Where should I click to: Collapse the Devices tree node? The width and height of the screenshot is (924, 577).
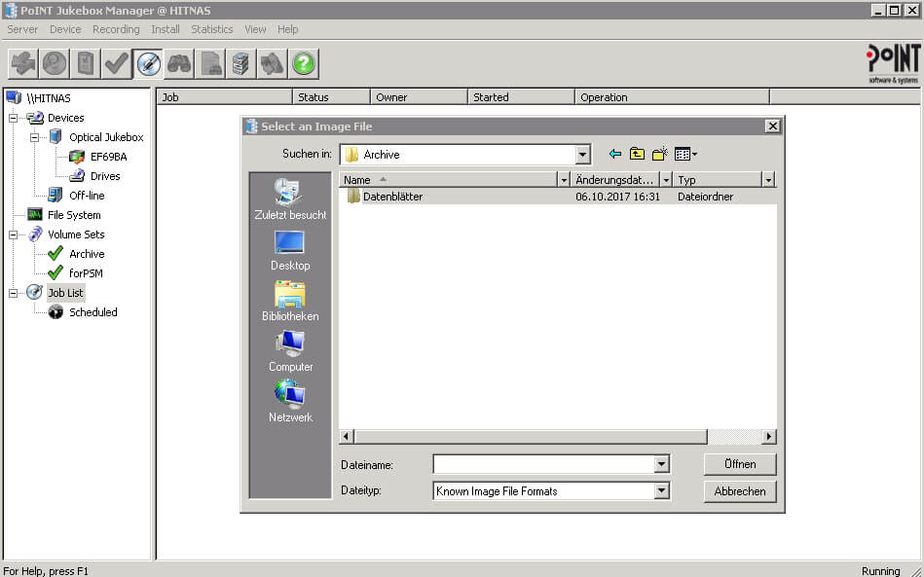13,118
